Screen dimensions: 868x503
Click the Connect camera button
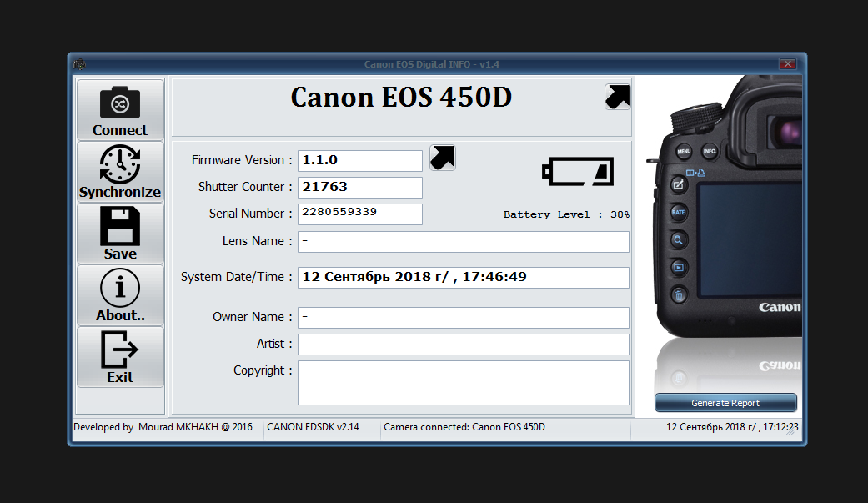[120, 110]
